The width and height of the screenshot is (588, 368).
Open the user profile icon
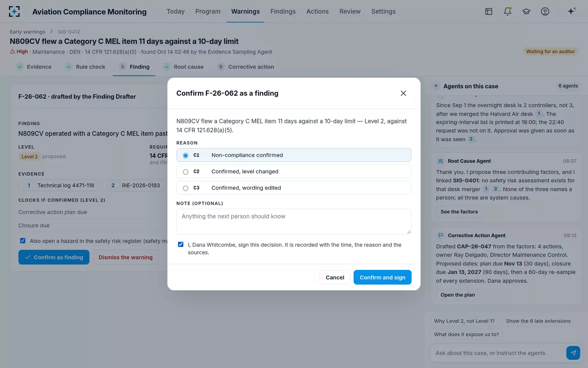pyautogui.click(x=545, y=11)
